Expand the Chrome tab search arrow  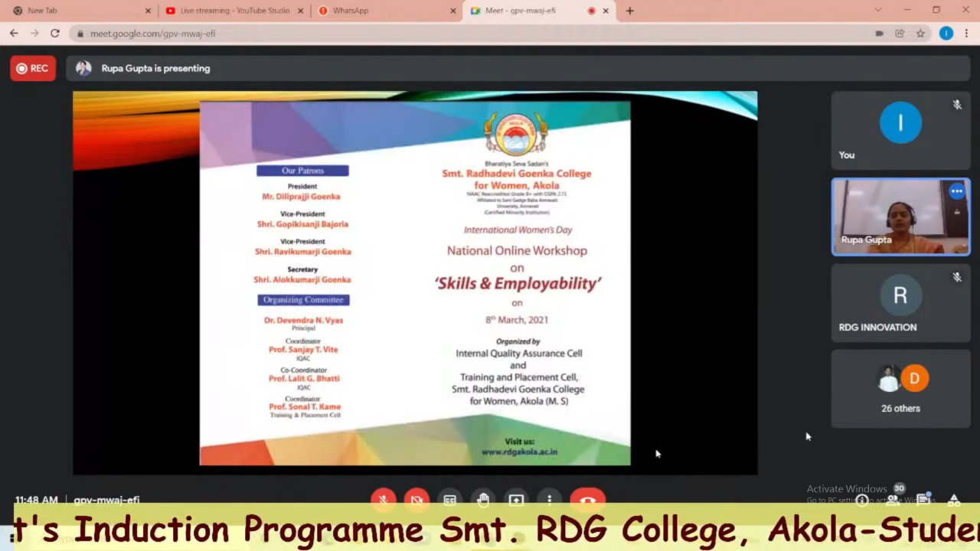[877, 11]
